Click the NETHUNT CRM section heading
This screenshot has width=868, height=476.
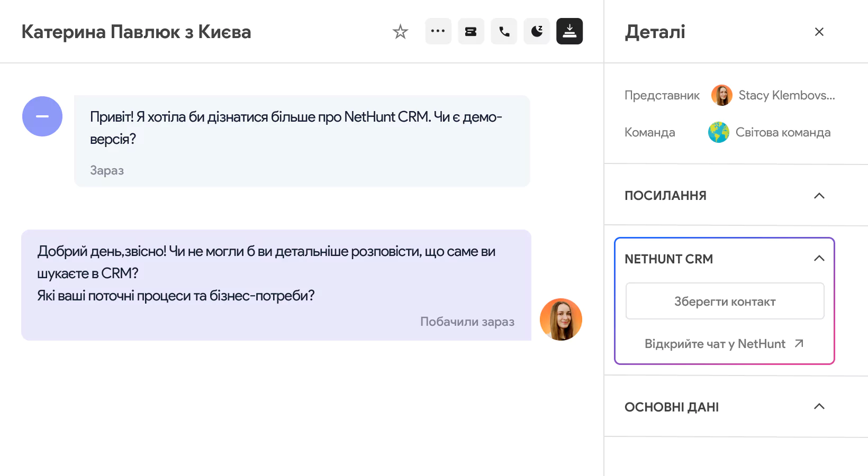click(668, 259)
